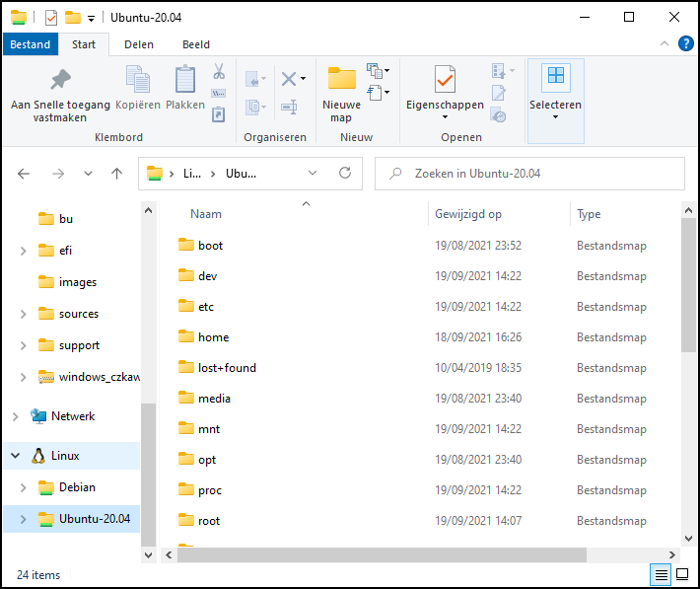Viewport: 700px width, 589px height.
Task: Go up one folder level arrow
Action: click(x=117, y=174)
